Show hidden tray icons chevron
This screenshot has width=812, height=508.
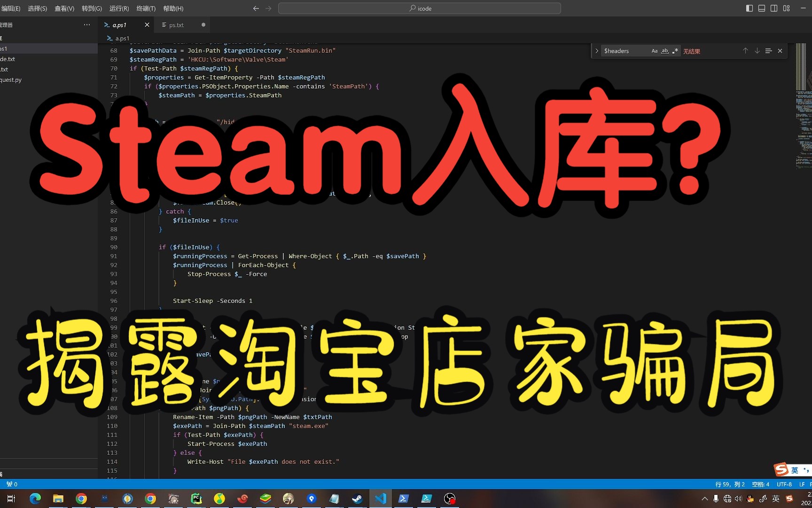click(x=704, y=499)
